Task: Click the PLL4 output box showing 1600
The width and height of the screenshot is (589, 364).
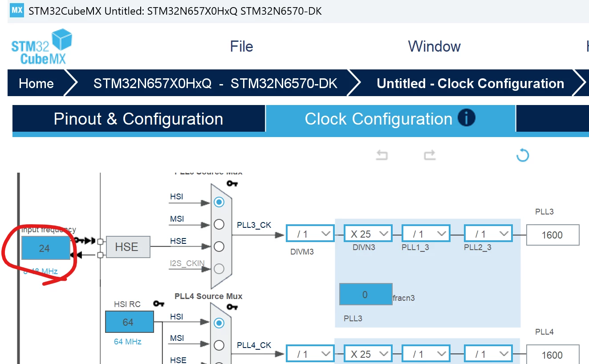Action: (x=552, y=355)
